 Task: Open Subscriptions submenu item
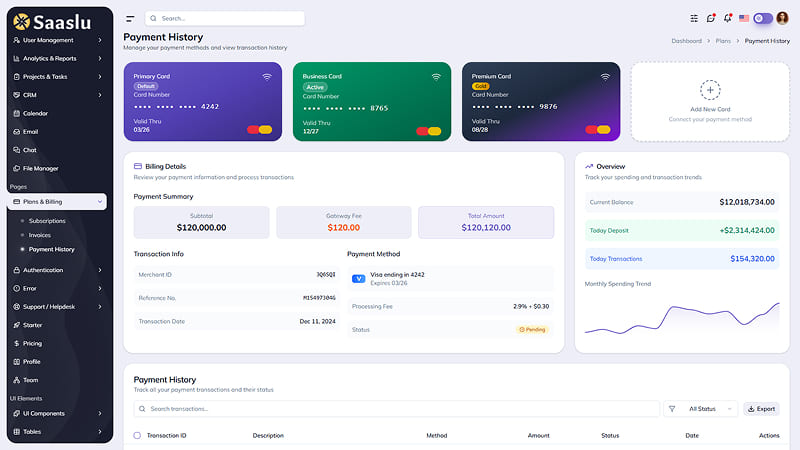point(47,221)
